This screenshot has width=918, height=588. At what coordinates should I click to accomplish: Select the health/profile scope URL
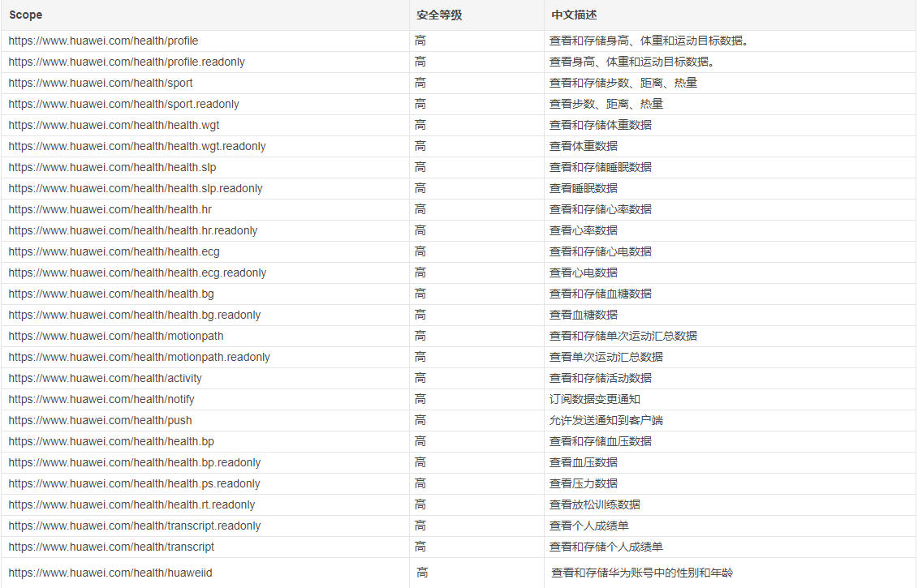pyautogui.click(x=103, y=41)
